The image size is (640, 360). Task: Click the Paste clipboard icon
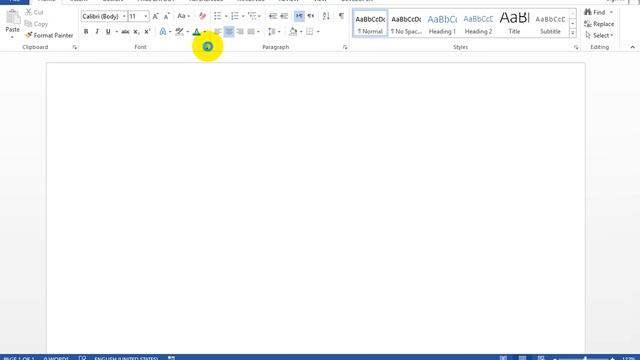(x=13, y=17)
